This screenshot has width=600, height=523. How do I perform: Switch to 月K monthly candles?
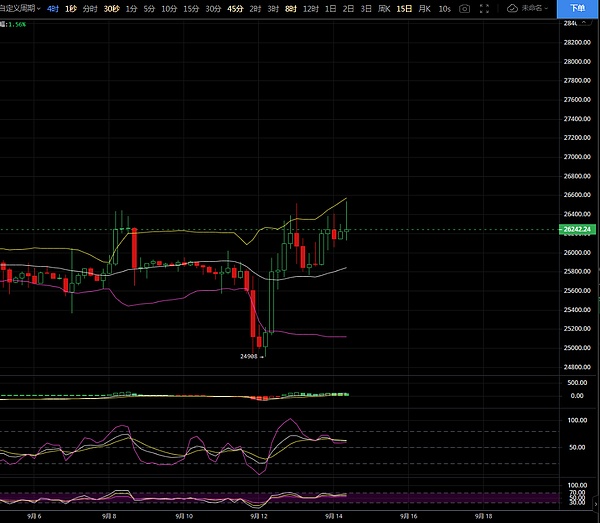(x=425, y=8)
